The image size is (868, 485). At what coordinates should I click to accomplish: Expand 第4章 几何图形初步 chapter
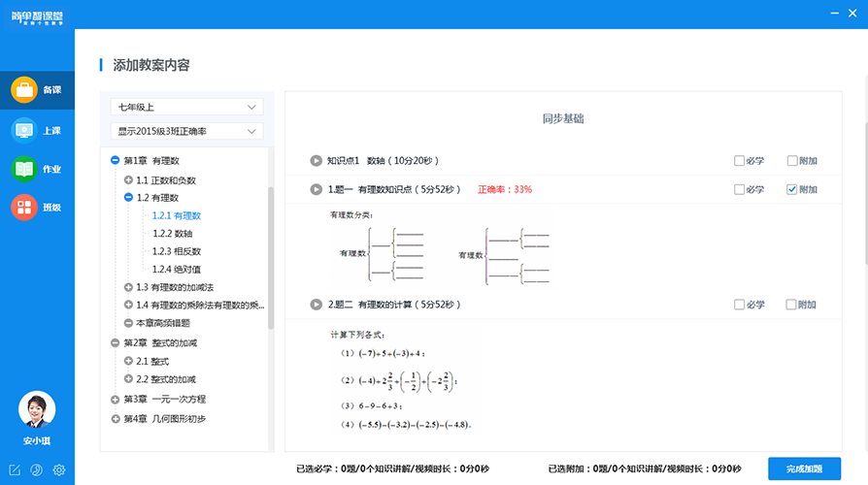pos(116,419)
